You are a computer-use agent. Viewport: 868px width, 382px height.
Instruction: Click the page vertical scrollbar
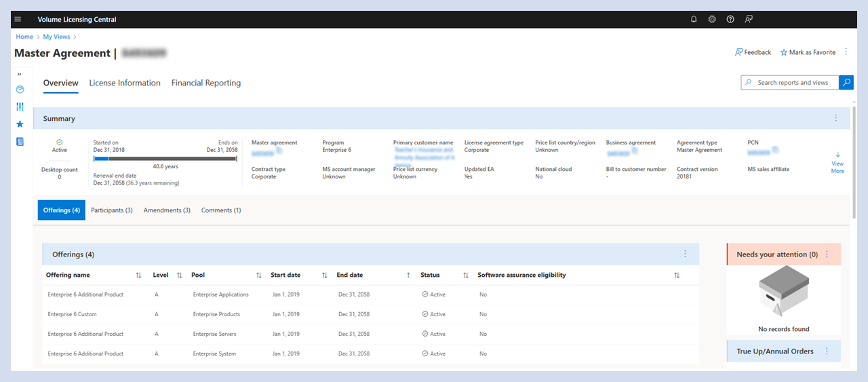pos(854,161)
